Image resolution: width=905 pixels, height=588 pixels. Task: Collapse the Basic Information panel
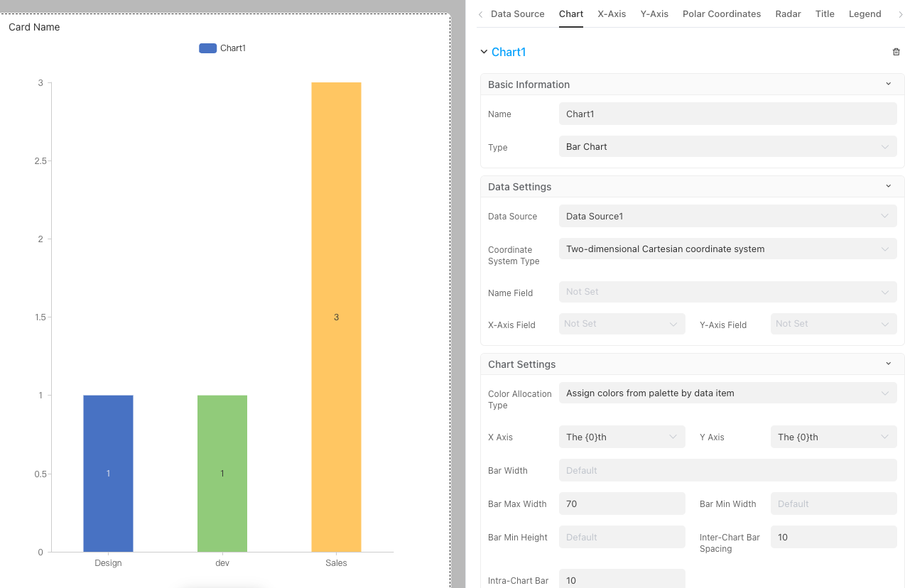pos(888,84)
